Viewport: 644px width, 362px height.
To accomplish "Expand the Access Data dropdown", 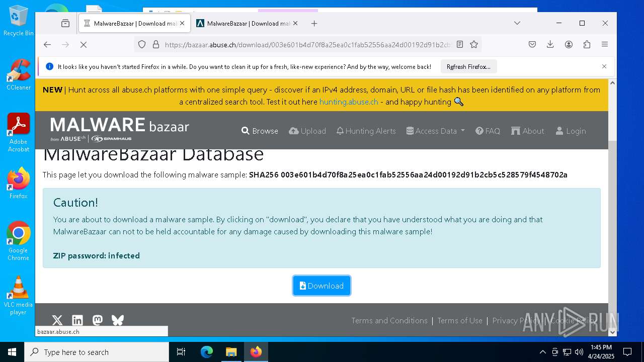I will (436, 131).
